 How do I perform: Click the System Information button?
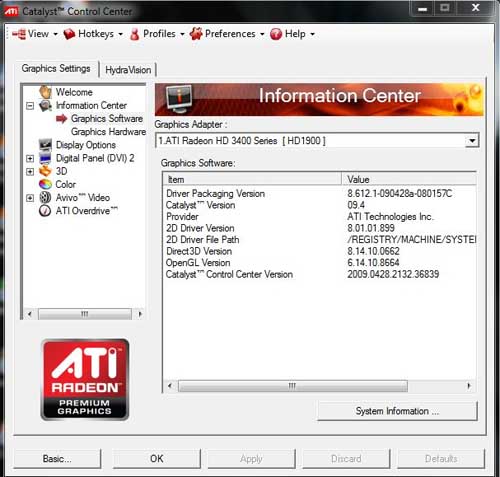coord(397,411)
